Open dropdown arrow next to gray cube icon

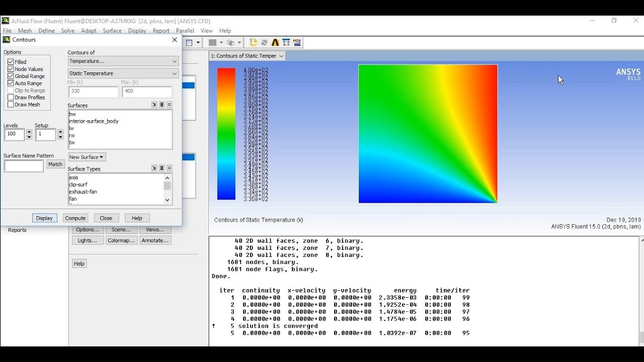[x=238, y=43]
